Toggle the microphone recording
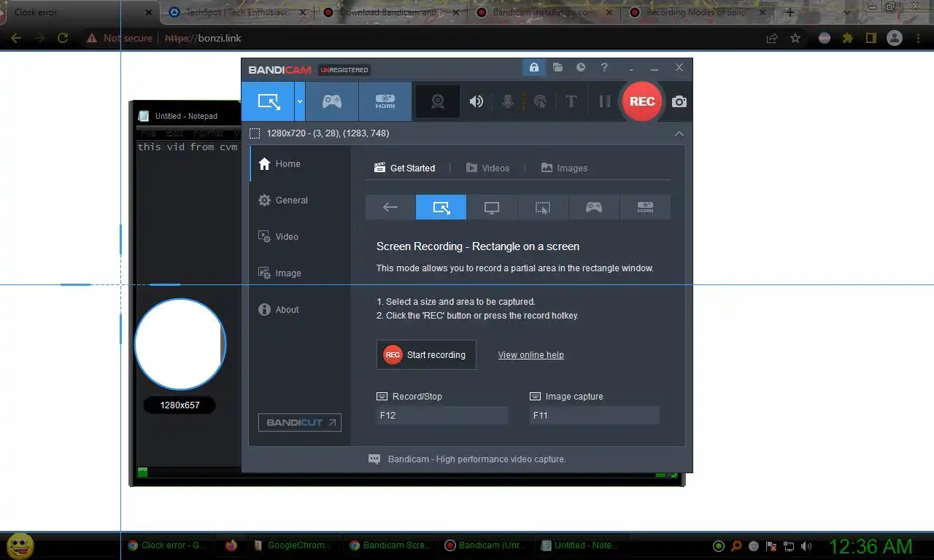 coord(508,101)
